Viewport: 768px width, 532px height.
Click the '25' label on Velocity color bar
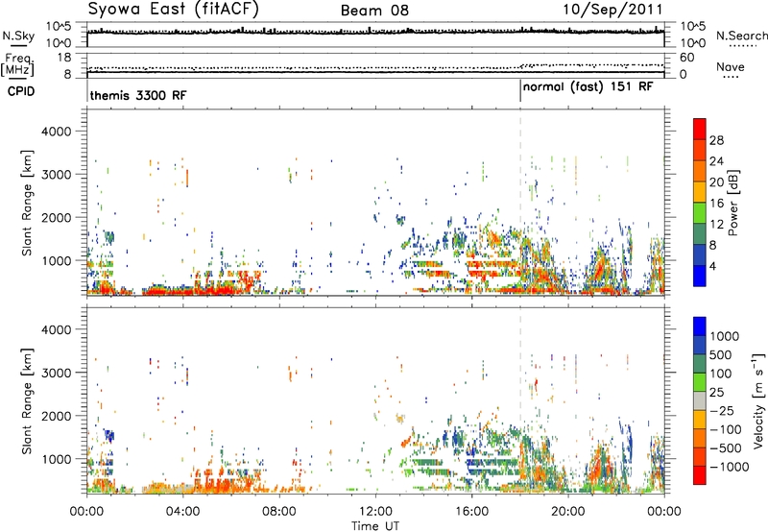tap(717, 393)
